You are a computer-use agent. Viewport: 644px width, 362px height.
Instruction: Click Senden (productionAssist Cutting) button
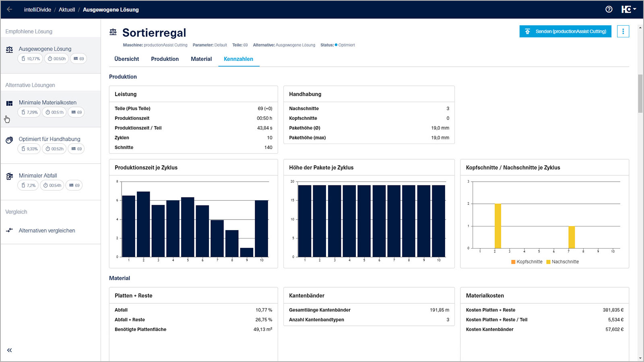coord(565,31)
